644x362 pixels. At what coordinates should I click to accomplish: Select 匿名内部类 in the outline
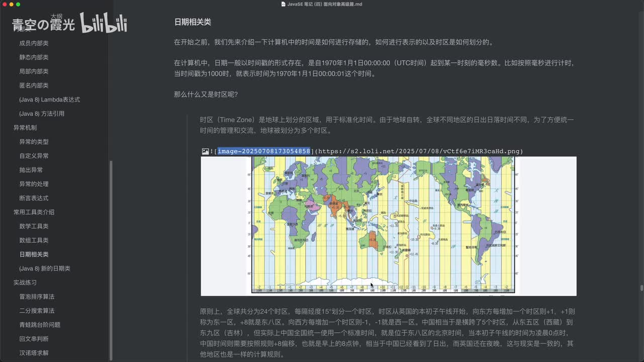click(x=34, y=85)
